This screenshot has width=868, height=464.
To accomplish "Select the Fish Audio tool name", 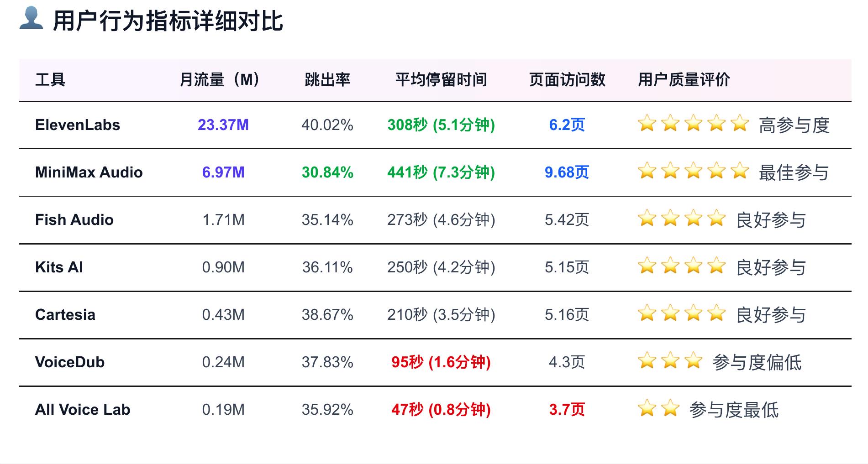I will (74, 220).
